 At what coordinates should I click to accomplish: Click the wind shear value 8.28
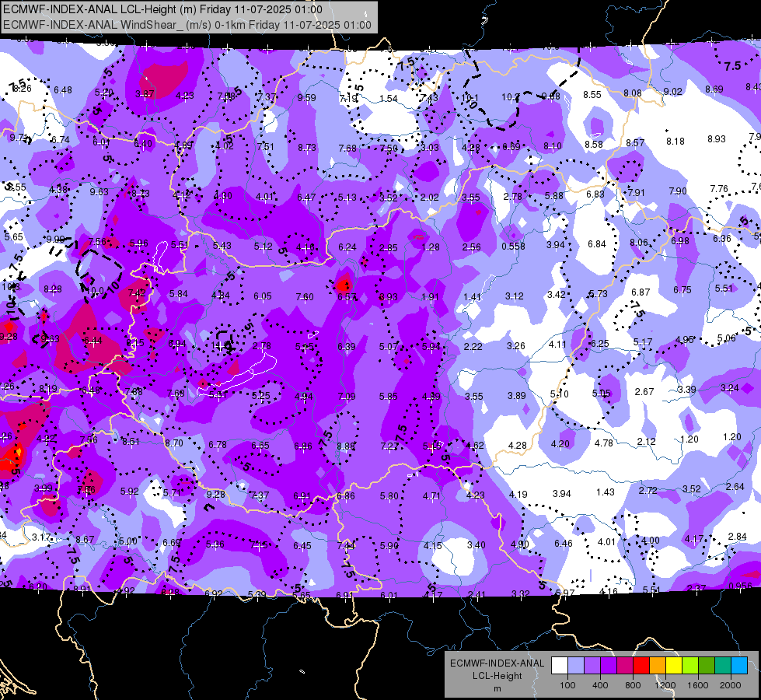pyautogui.click(x=53, y=289)
